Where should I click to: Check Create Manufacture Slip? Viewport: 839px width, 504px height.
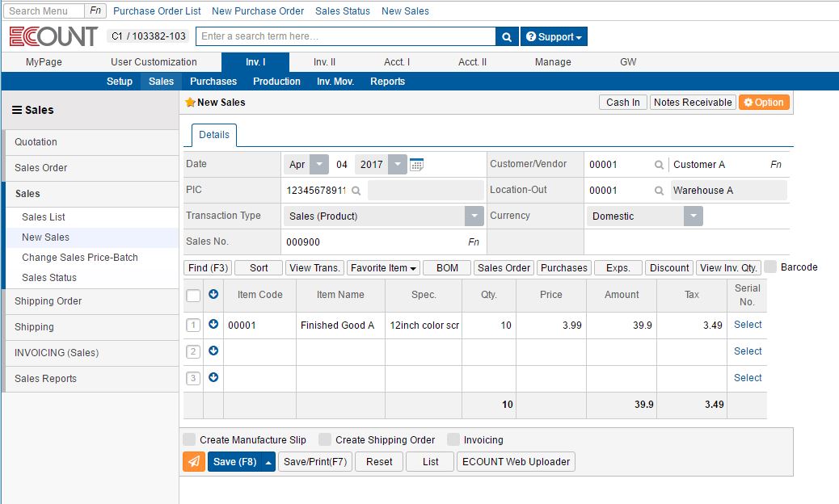tap(189, 439)
